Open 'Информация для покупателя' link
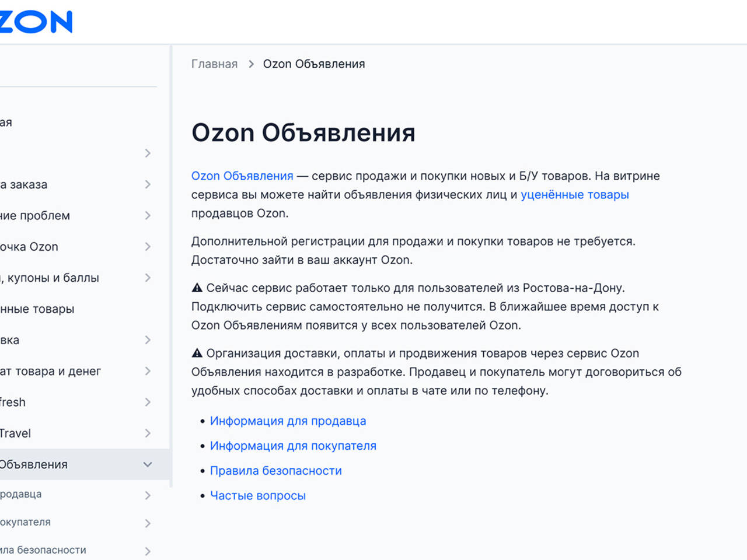The height and width of the screenshot is (560, 747). tap(293, 446)
